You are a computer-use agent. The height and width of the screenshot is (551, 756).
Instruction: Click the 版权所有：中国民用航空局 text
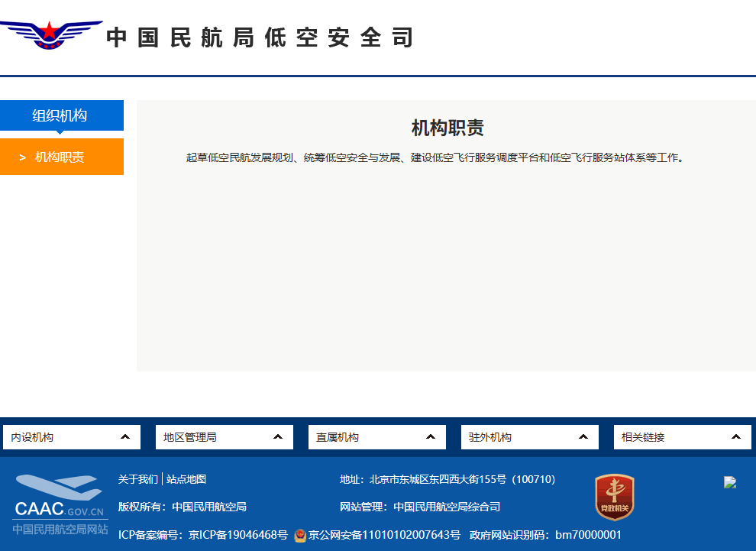183,507
